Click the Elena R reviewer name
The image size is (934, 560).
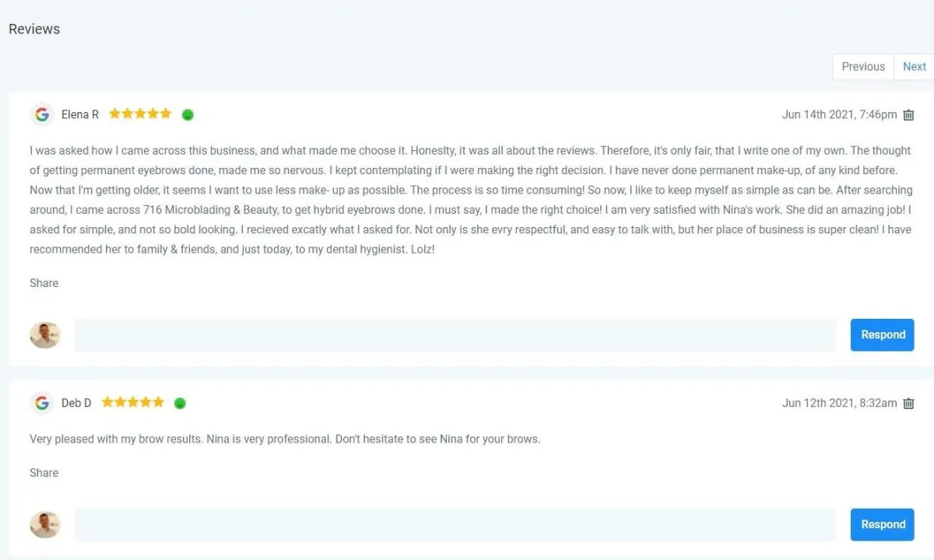click(x=80, y=114)
